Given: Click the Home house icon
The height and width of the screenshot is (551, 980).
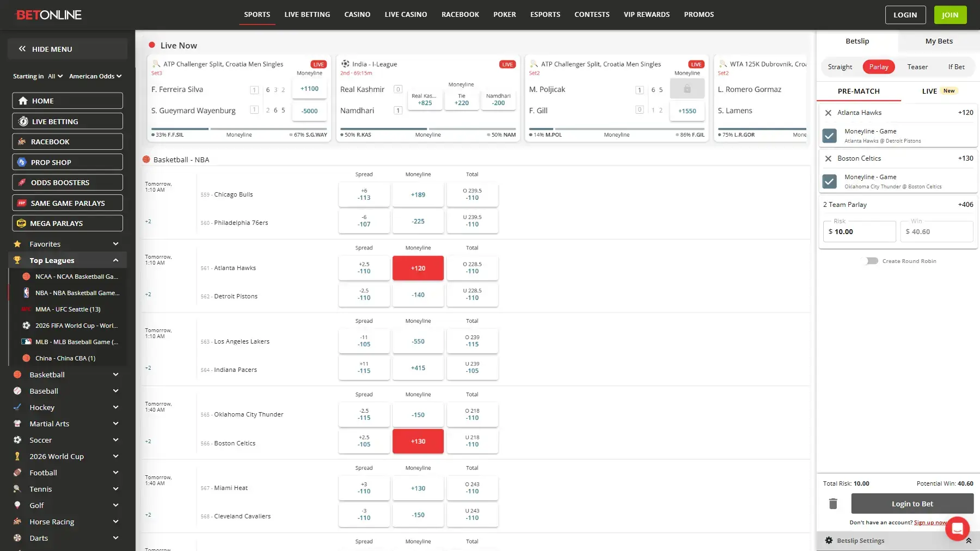Looking at the screenshot, I should pos(23,101).
